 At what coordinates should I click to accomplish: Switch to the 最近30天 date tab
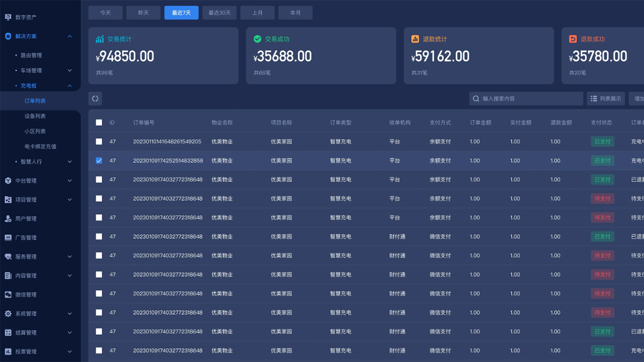219,13
